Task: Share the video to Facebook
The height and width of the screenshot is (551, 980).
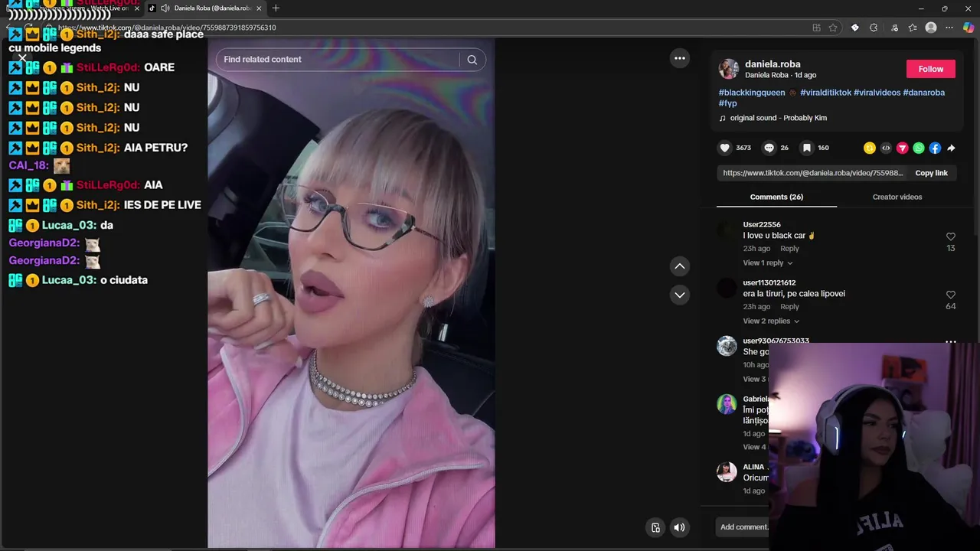Action: (935, 148)
